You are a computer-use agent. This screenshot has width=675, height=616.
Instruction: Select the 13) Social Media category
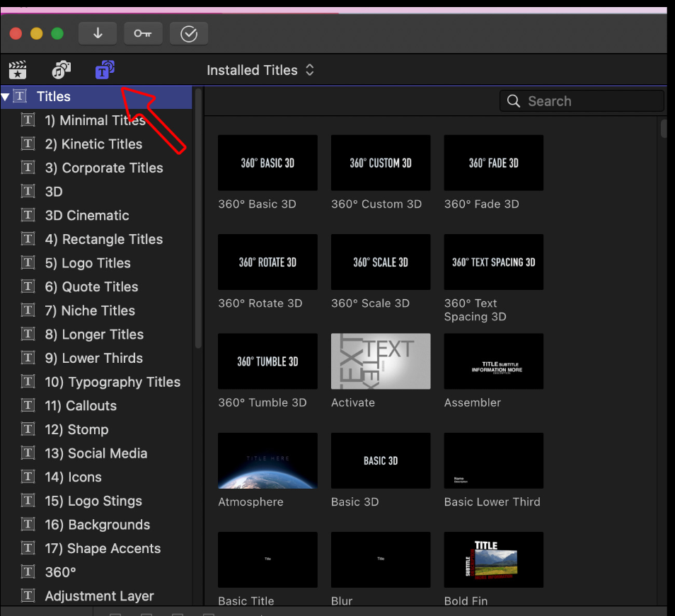pos(96,453)
